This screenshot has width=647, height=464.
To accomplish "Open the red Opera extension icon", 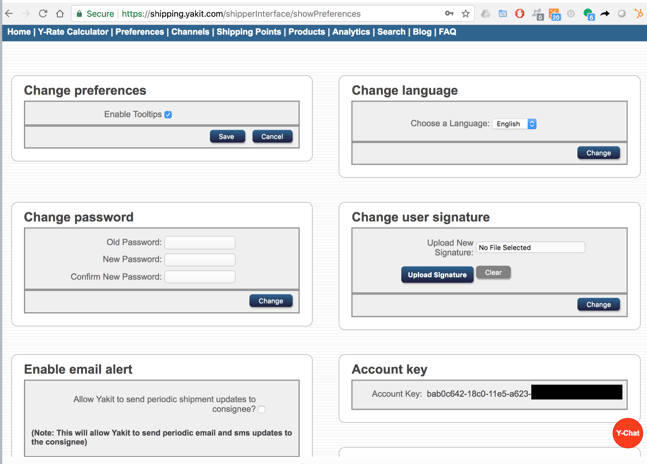I will point(519,14).
